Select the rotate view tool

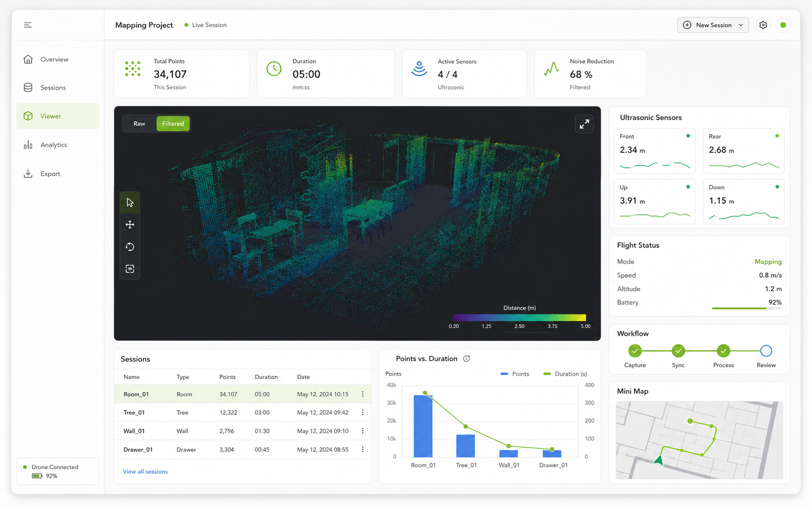coord(130,247)
